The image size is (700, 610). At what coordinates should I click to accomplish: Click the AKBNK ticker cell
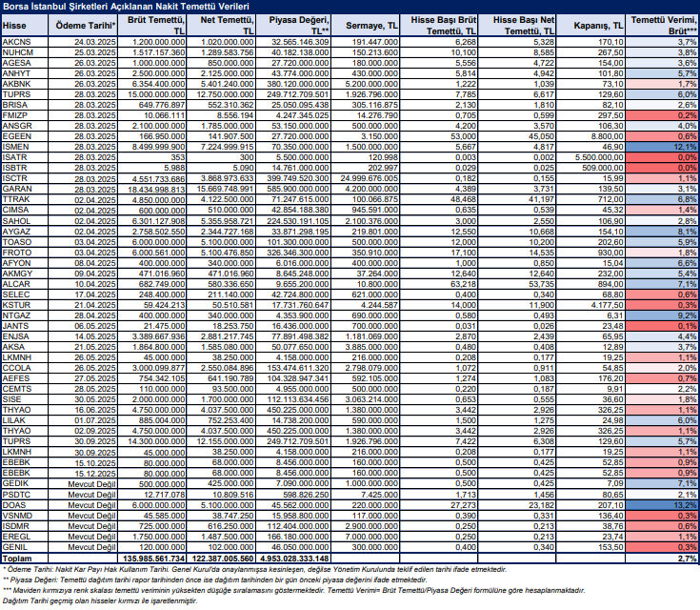(x=25, y=84)
